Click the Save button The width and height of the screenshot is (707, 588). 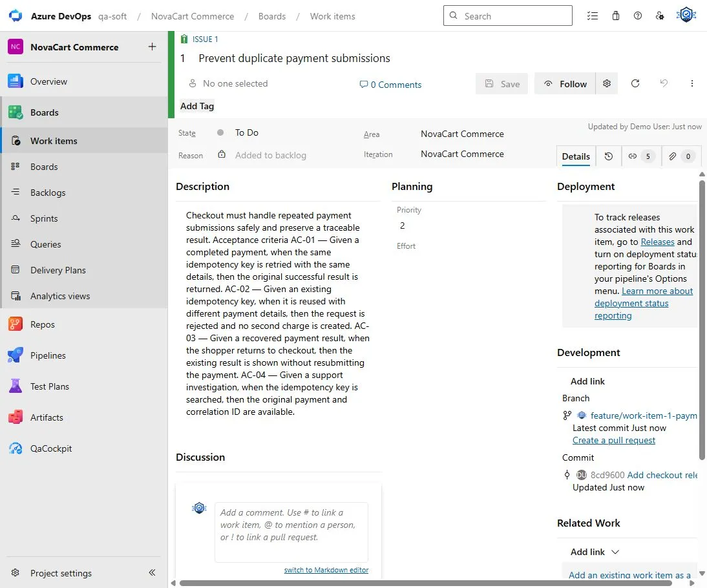pos(502,84)
